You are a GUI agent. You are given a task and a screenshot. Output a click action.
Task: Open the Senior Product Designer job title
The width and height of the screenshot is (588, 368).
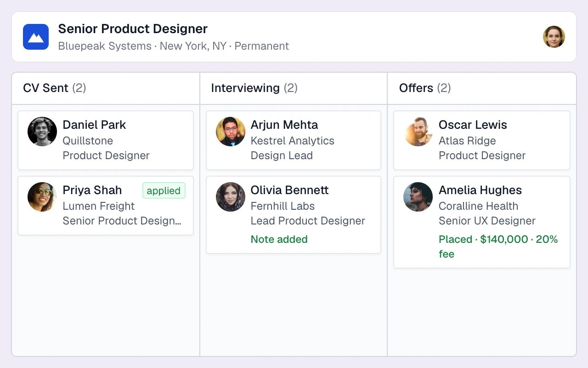tap(133, 29)
